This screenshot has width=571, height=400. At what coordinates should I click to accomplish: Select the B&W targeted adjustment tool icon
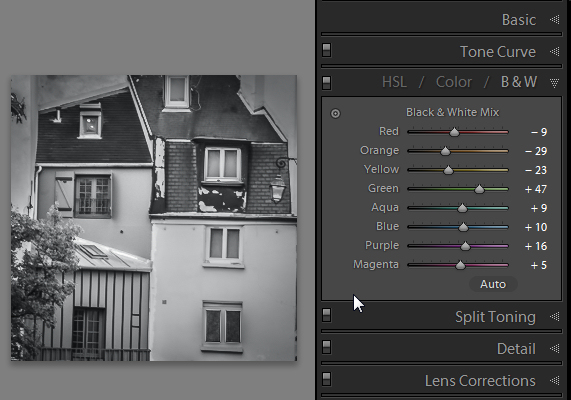point(335,114)
